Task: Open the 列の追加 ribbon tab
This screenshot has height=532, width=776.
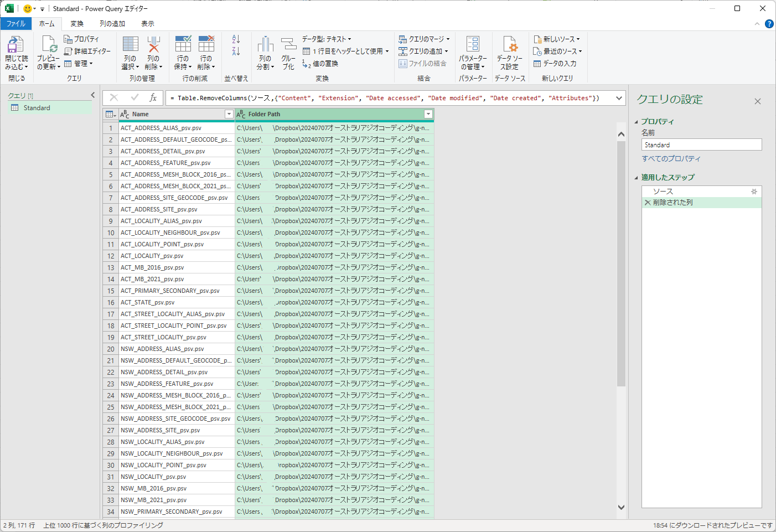Action: (112, 24)
